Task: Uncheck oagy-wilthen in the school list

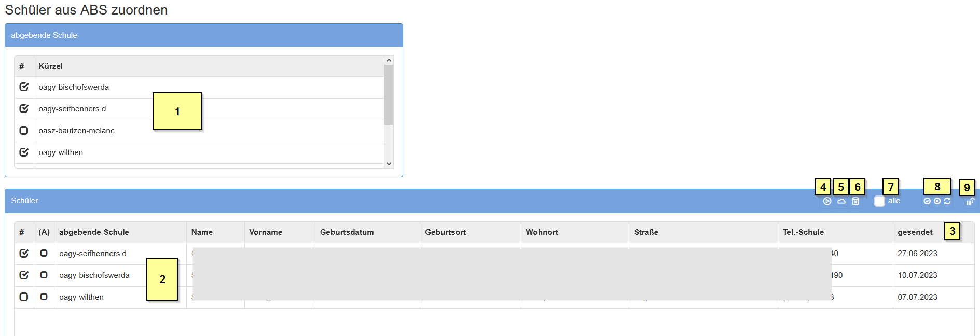Action: [x=24, y=152]
